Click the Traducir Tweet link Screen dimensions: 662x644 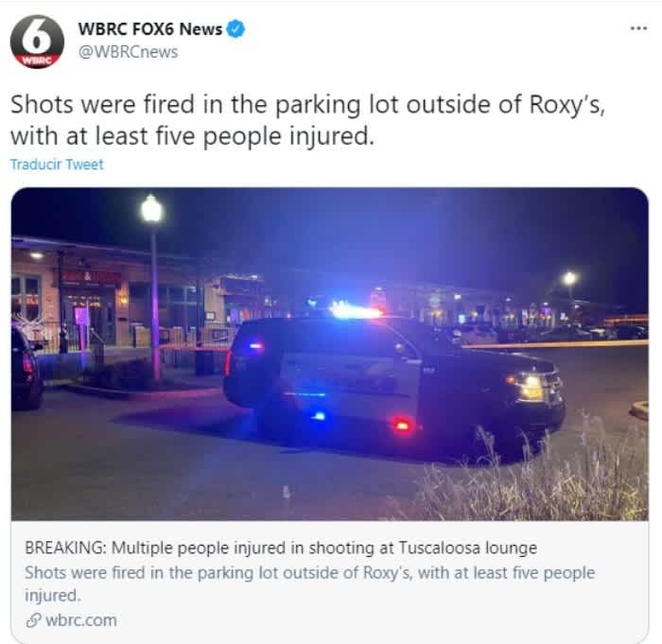click(x=57, y=165)
